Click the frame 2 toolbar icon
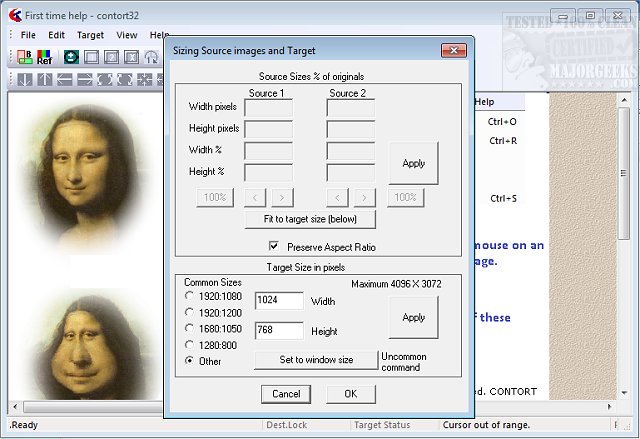 [x=111, y=57]
